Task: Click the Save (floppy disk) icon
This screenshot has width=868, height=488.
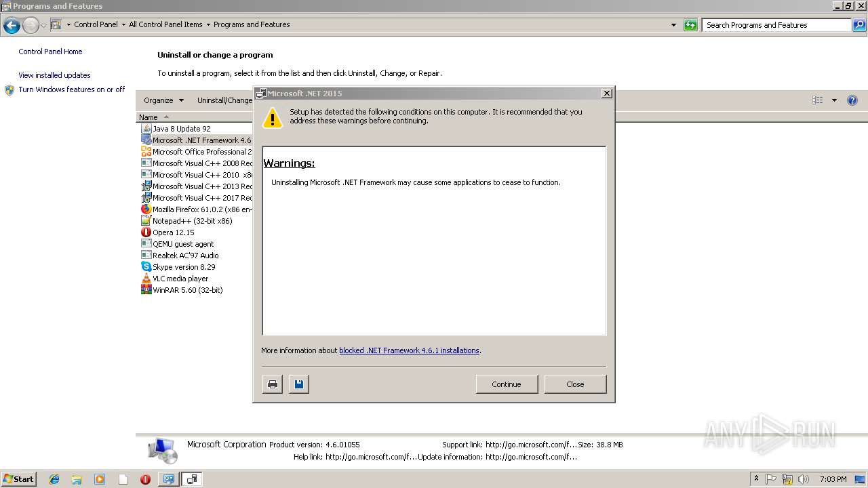Action: tap(298, 384)
